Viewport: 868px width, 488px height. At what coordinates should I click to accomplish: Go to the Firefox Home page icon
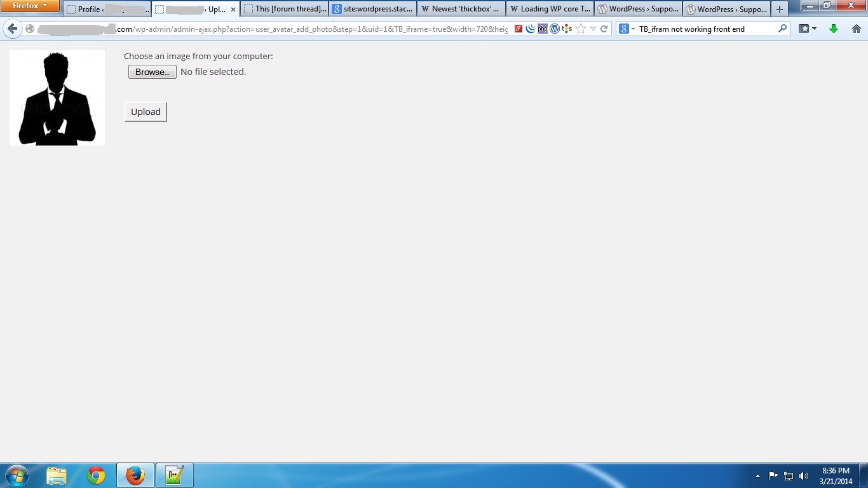856,29
